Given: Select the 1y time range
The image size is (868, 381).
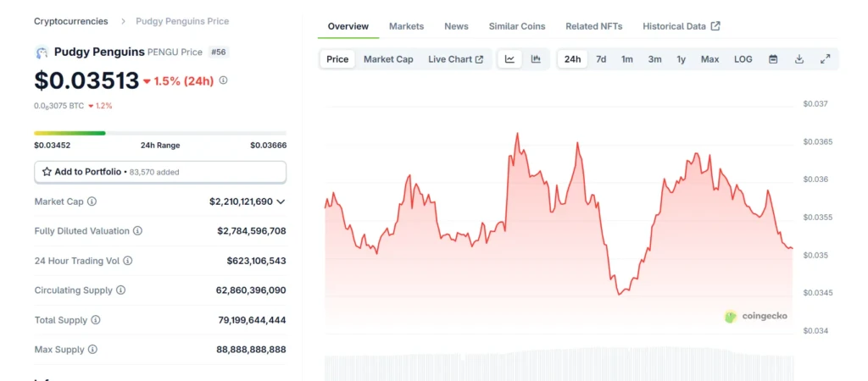Looking at the screenshot, I should tap(682, 59).
